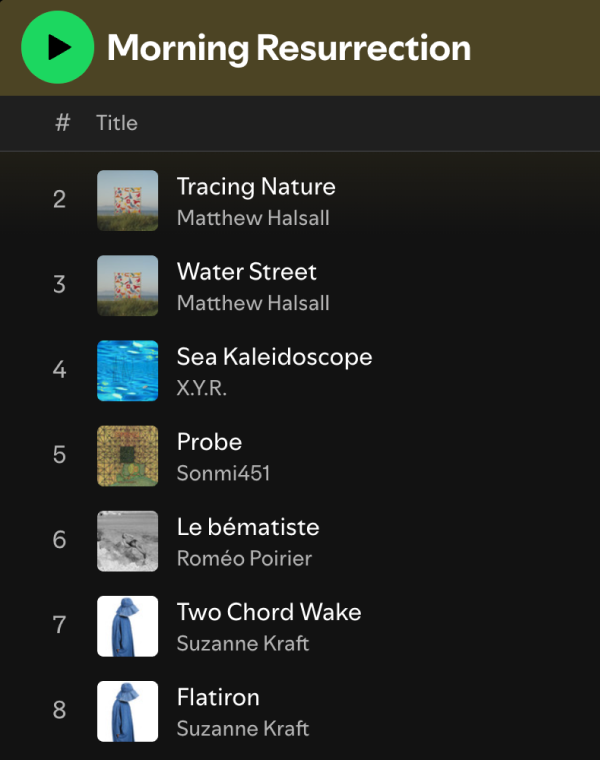Visit Suzanne Kraft under Two Chord Wake
The image size is (600, 760).
pyautogui.click(x=243, y=644)
